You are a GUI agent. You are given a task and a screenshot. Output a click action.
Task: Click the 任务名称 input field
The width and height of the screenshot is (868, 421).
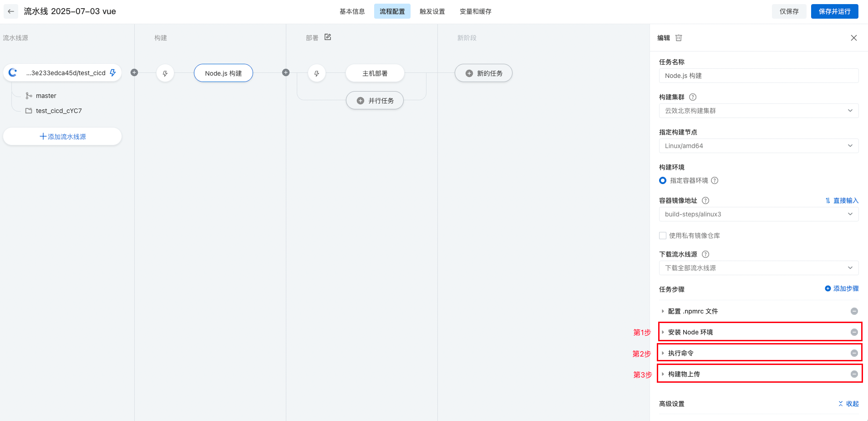(x=758, y=76)
